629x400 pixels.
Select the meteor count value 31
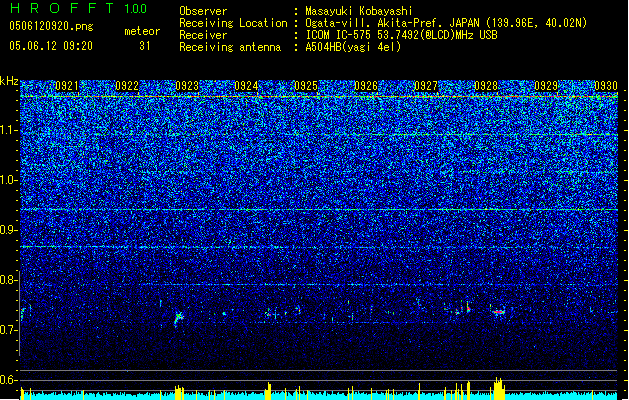145,46
